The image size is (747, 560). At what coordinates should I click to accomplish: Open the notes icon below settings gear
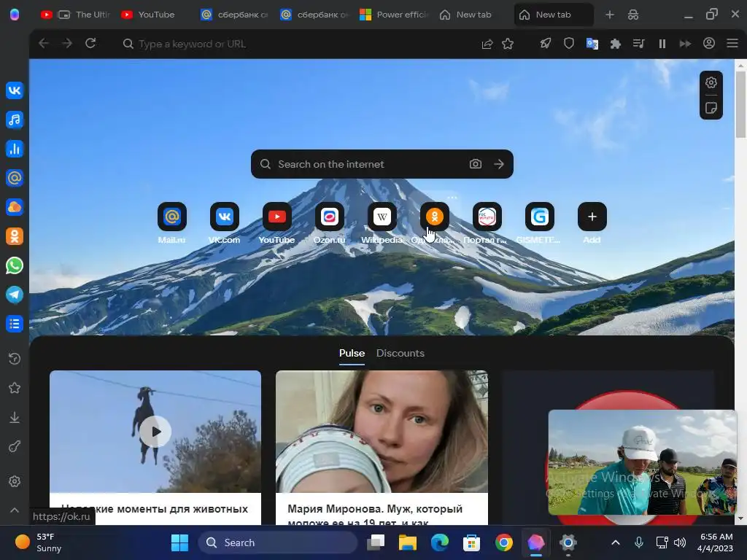coord(711,108)
